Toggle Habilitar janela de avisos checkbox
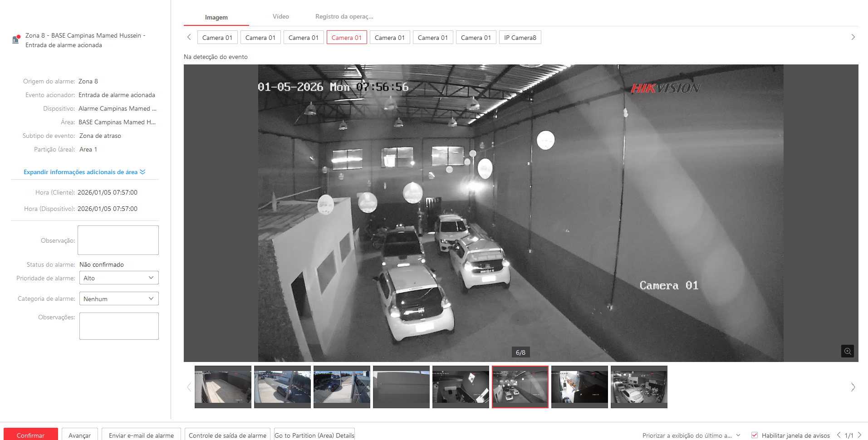The image size is (868, 440). click(x=755, y=435)
